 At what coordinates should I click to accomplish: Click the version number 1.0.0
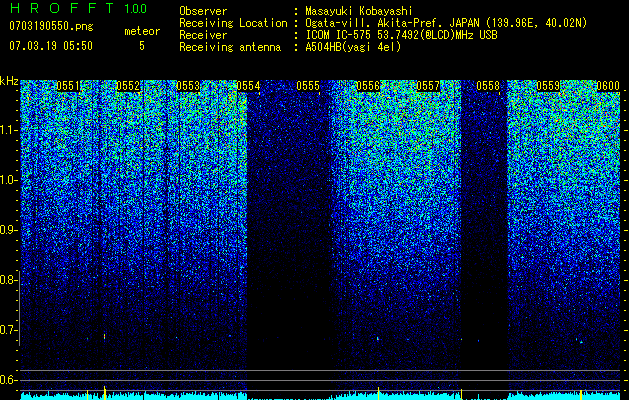pyautogui.click(x=136, y=9)
